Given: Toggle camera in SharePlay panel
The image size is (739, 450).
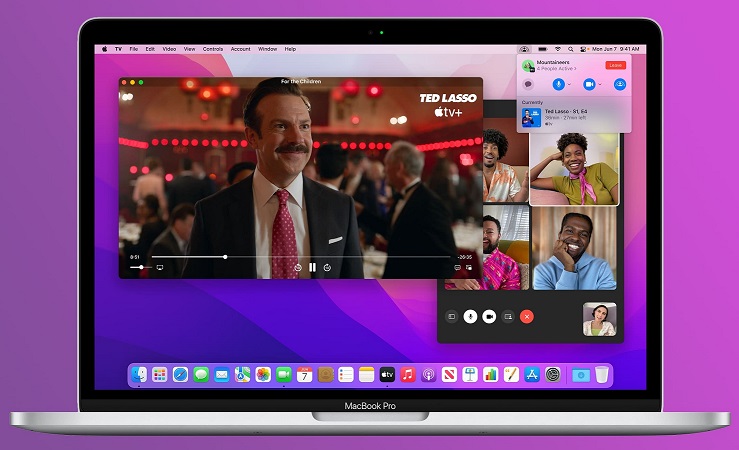Looking at the screenshot, I should [x=589, y=84].
